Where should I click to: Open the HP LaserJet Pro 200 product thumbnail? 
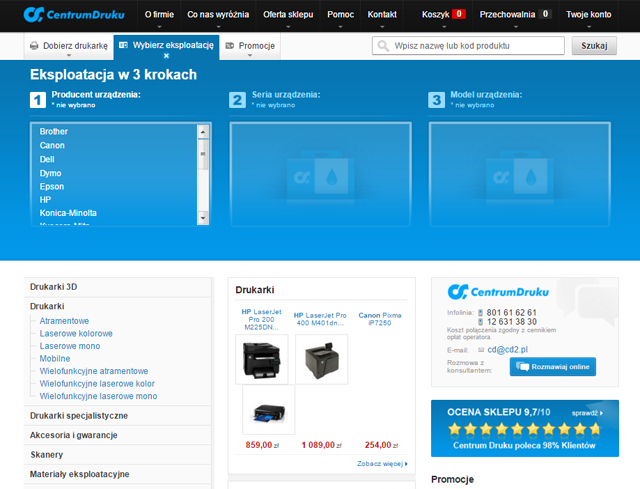[261, 359]
